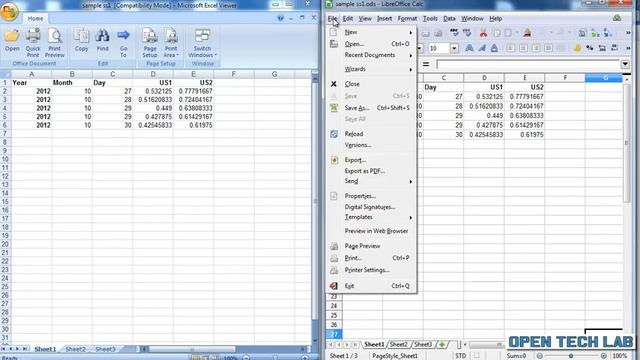Image resolution: width=640 pixels, height=360 pixels.
Task: Click the Format Paintbrush icon in LibreOffice Calc
Action: (527, 33)
